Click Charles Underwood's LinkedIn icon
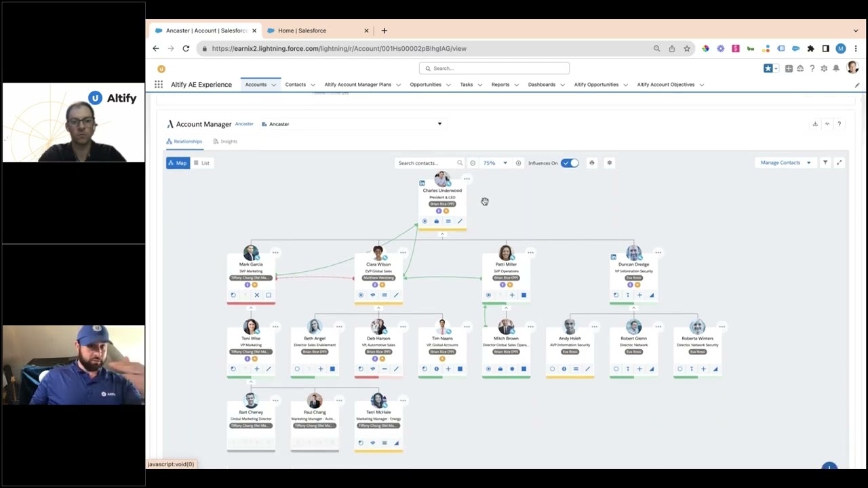Viewport: 868px width, 488px height. tap(422, 183)
